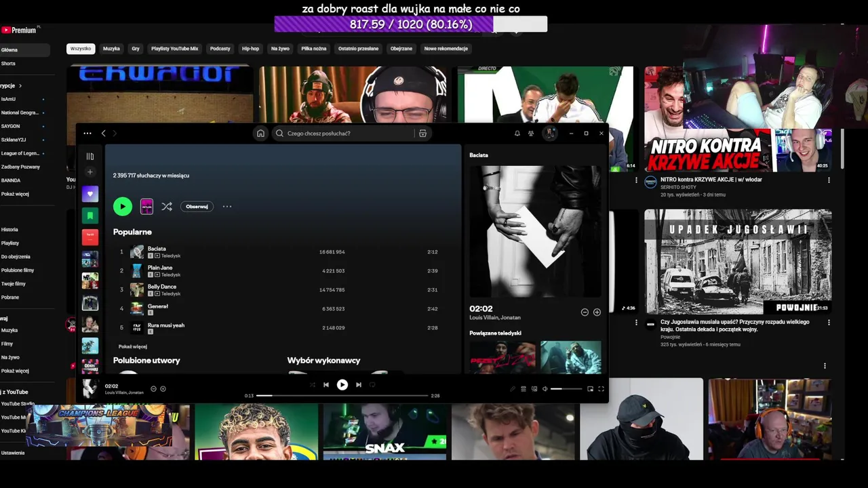Open the National Geographic subscription in sidebar
The height and width of the screenshot is (488, 868).
(x=20, y=113)
